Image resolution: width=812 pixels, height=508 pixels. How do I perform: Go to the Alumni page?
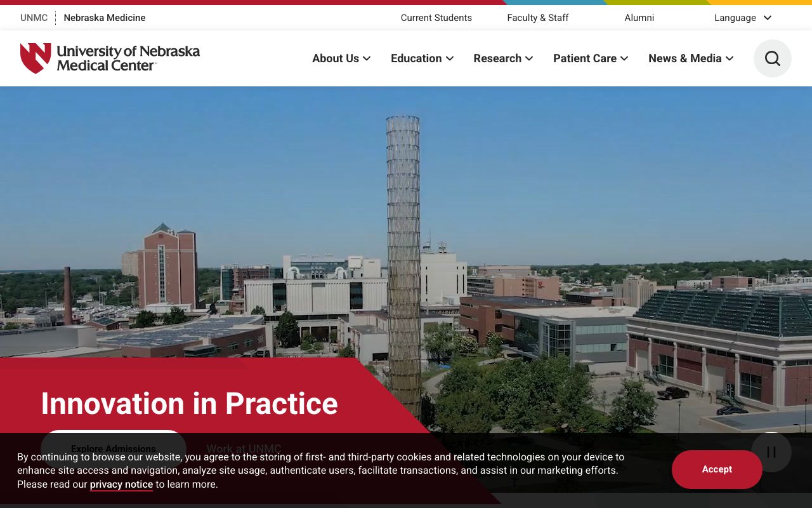click(639, 18)
